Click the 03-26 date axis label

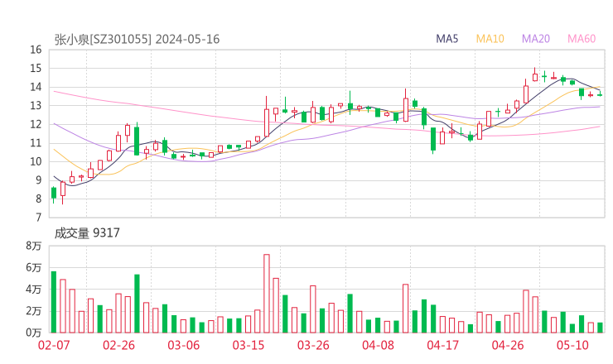coord(313,345)
